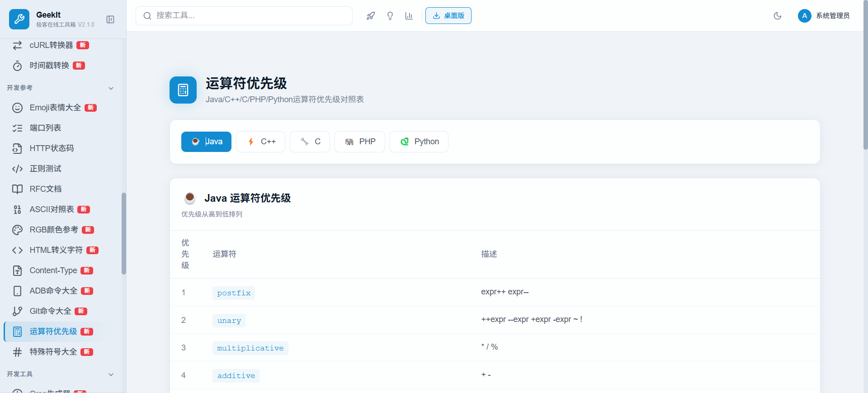The image size is (868, 393).
Task: Click the GeekIt title text
Action: (48, 14)
